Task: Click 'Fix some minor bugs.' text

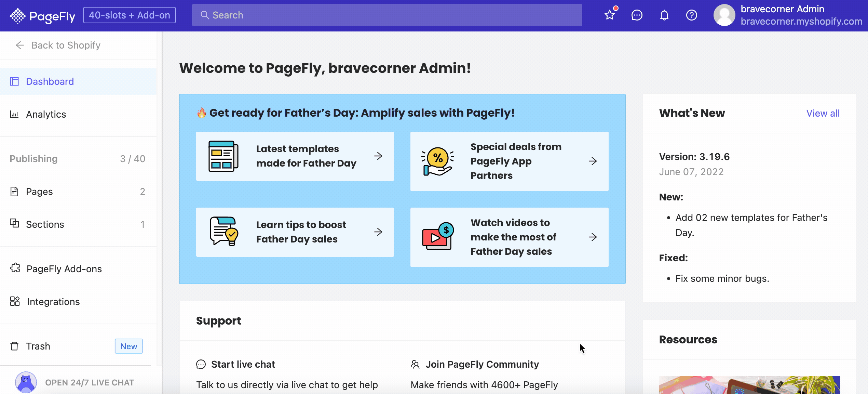Action: pos(722,278)
